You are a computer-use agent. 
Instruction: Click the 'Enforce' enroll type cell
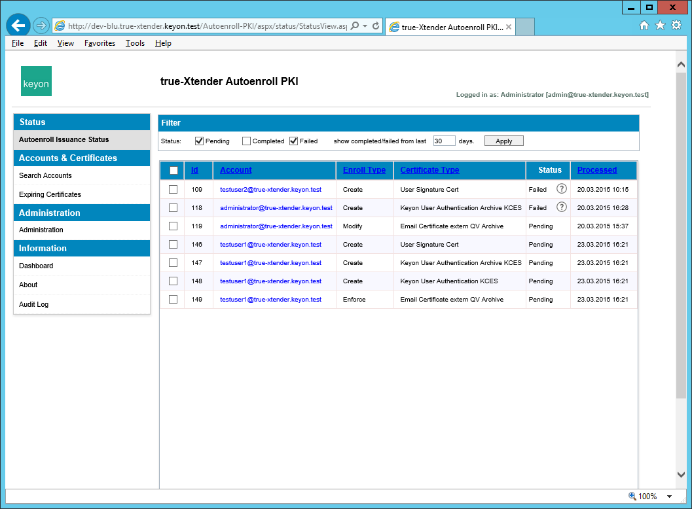(x=354, y=299)
